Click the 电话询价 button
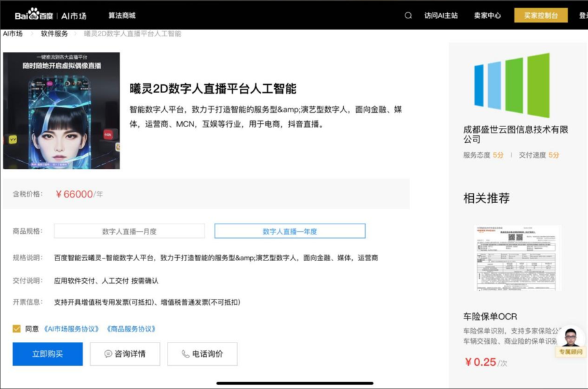588x389 pixels. 202,353
